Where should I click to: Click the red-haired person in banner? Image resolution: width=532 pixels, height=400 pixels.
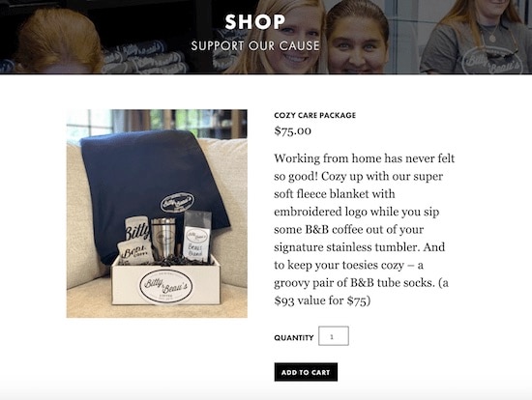(x=56, y=43)
